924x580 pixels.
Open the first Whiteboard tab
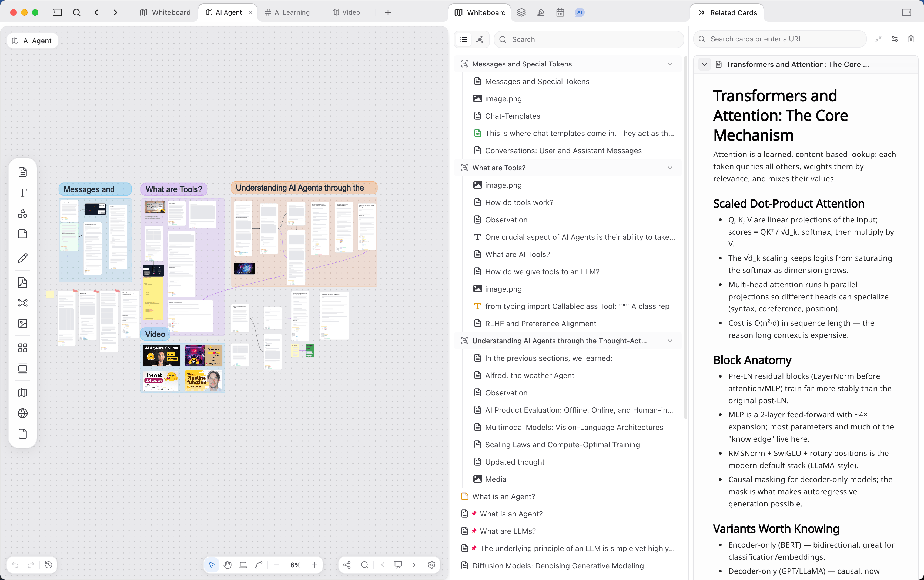click(x=165, y=12)
